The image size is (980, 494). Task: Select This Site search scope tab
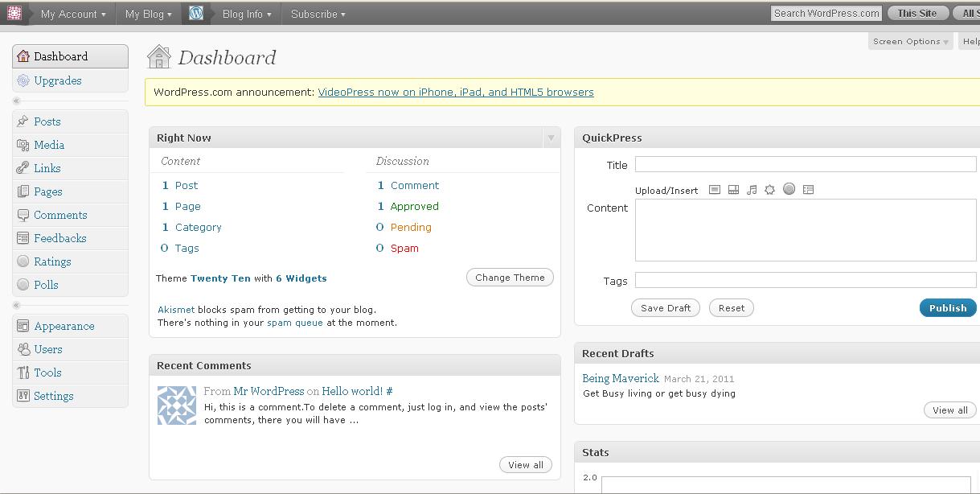[x=917, y=13]
